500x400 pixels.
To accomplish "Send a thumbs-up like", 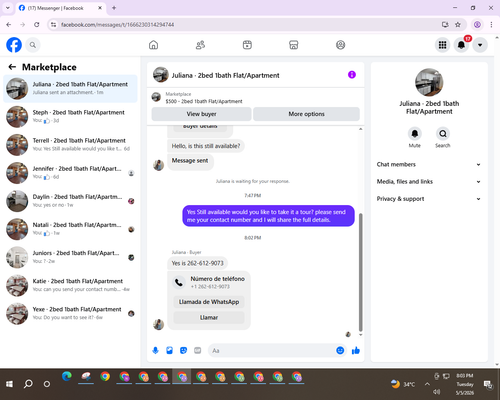I will point(356,350).
